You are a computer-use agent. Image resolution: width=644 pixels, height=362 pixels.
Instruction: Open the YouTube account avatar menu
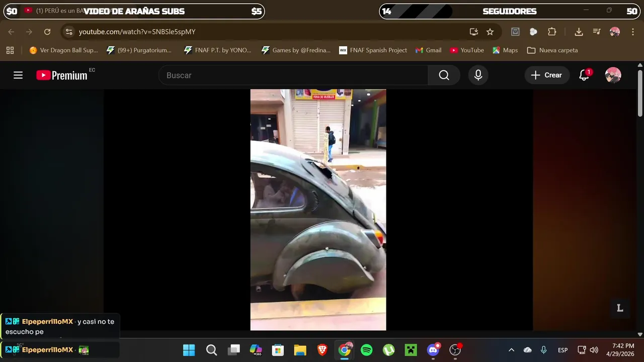pos(613,75)
